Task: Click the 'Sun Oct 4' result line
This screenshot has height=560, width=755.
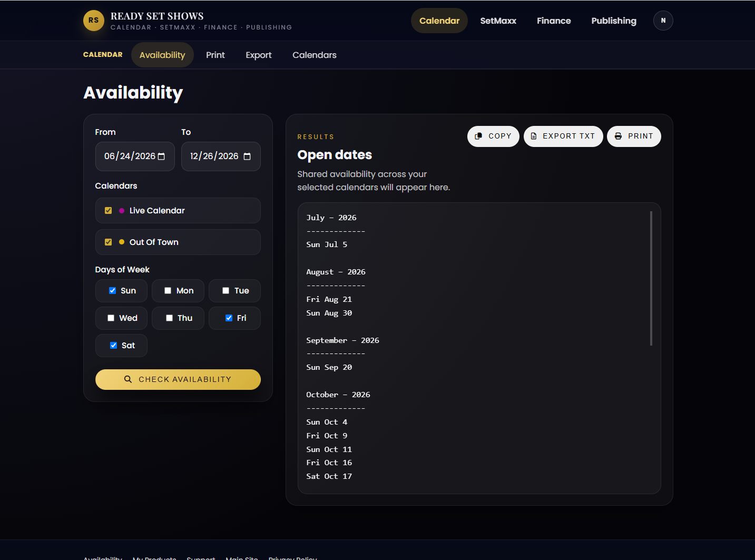Action: (327, 422)
